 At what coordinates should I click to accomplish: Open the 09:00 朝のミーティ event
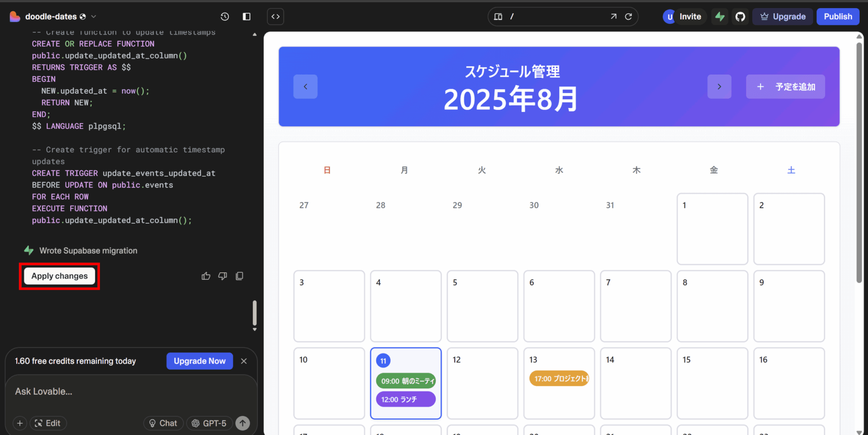[406, 381]
